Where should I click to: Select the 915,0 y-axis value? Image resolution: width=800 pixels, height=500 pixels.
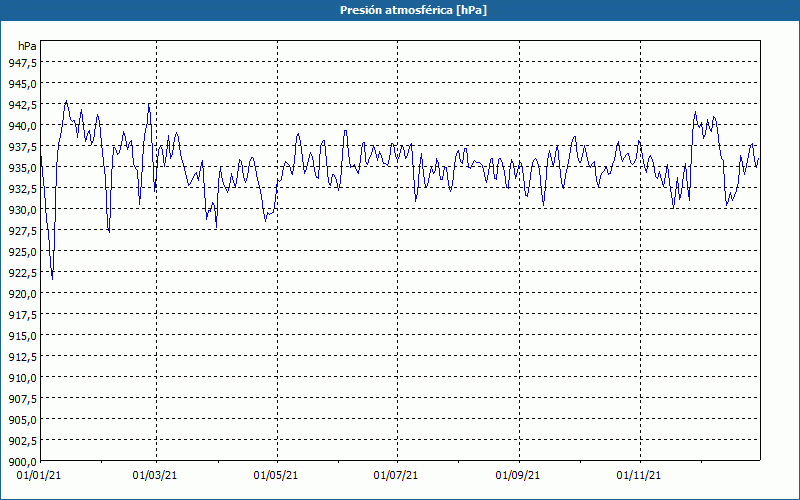click(22, 336)
